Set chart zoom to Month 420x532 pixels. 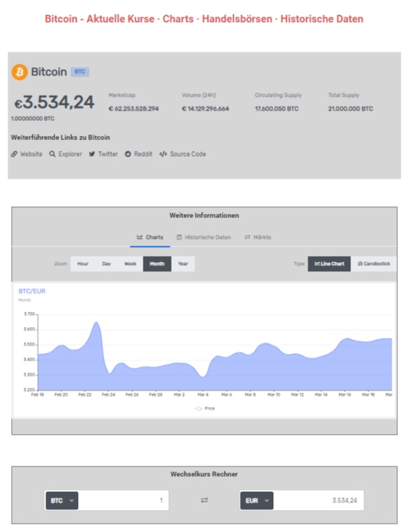click(157, 264)
